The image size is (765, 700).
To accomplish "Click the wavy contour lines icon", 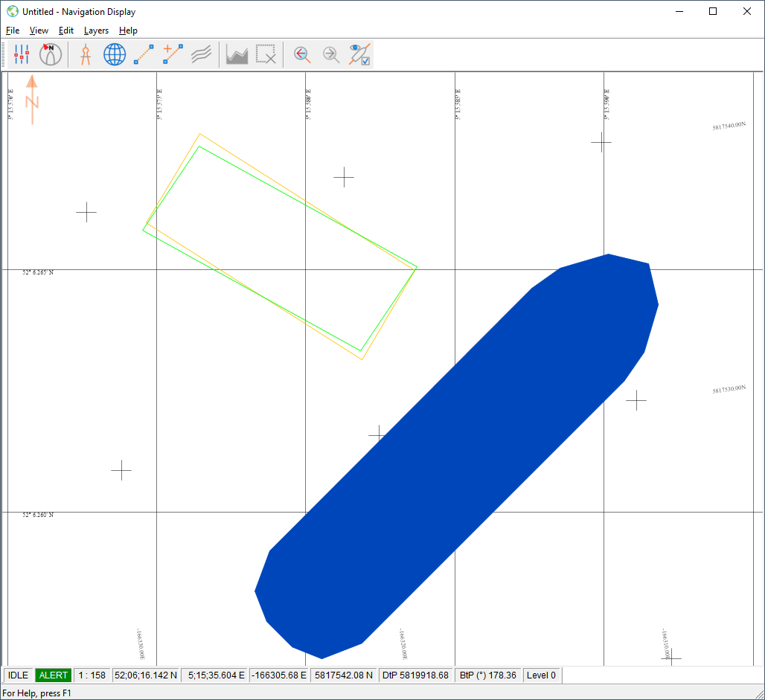I will click(x=202, y=54).
